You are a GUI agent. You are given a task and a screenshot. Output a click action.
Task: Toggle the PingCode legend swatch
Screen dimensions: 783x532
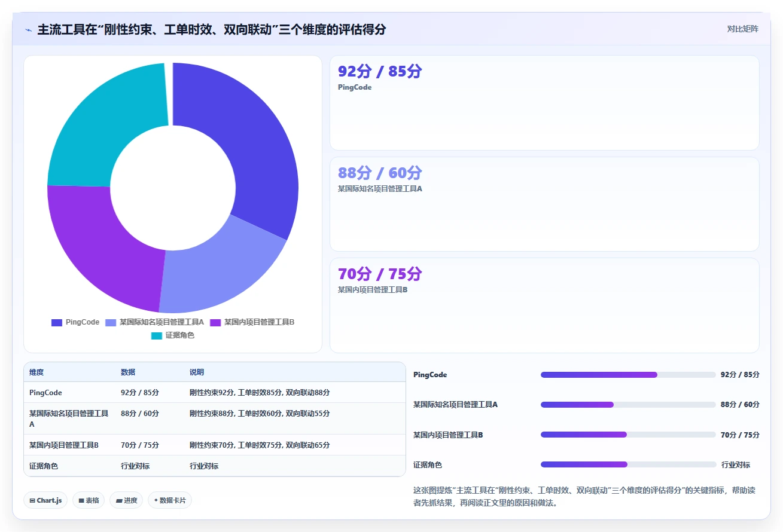[x=57, y=322]
